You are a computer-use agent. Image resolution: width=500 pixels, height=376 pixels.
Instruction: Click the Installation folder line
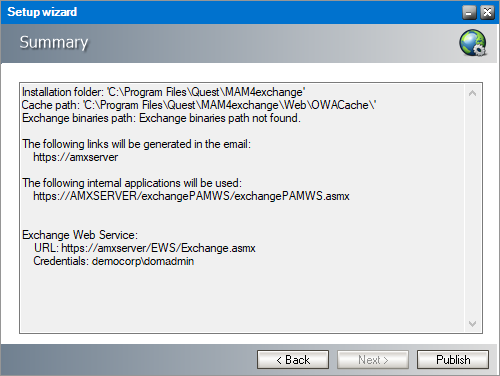(163, 92)
